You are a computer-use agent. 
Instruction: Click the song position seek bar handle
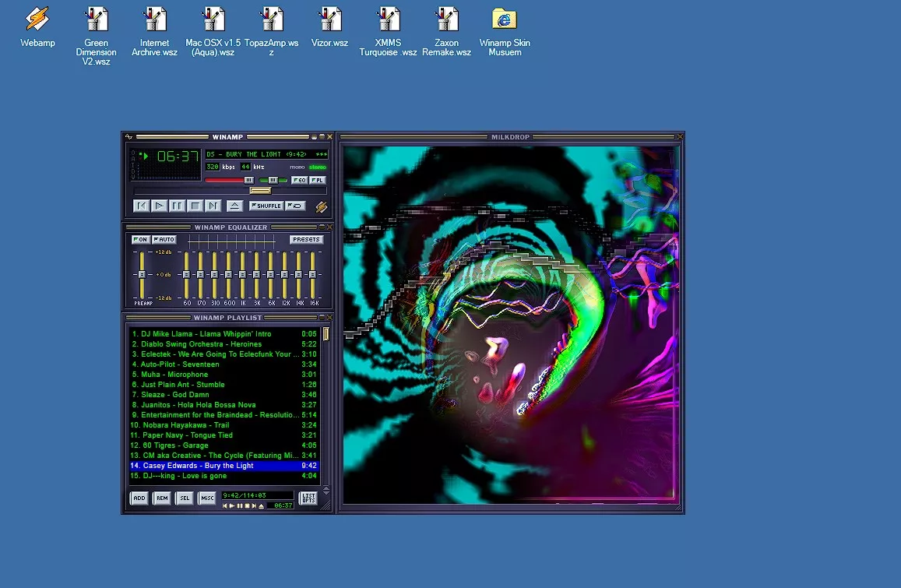(x=260, y=190)
